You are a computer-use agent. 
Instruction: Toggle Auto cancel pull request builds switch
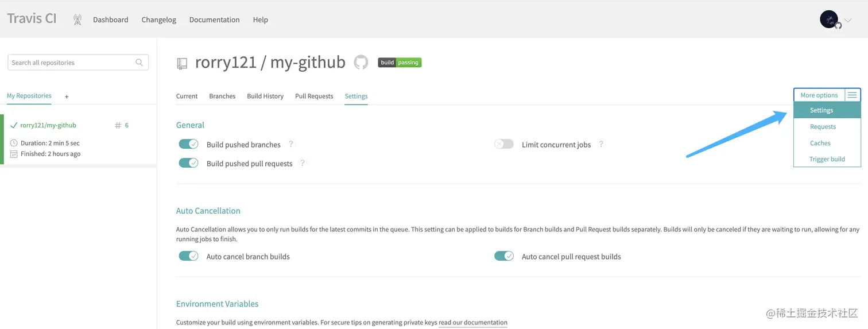504,256
